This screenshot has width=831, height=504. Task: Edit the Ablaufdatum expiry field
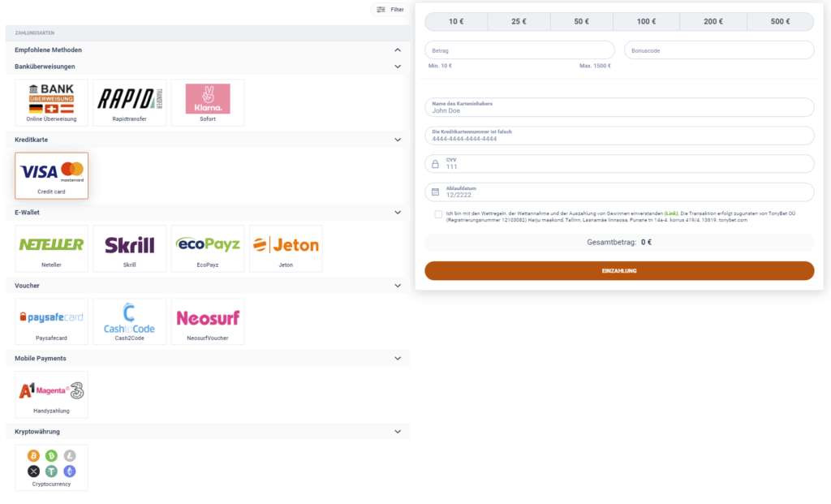(619, 192)
